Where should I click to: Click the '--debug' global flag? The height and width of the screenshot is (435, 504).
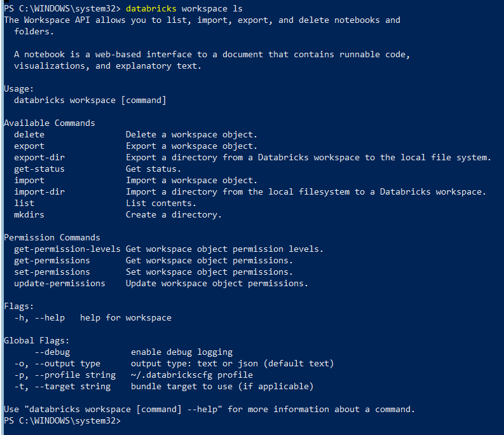[52, 352]
